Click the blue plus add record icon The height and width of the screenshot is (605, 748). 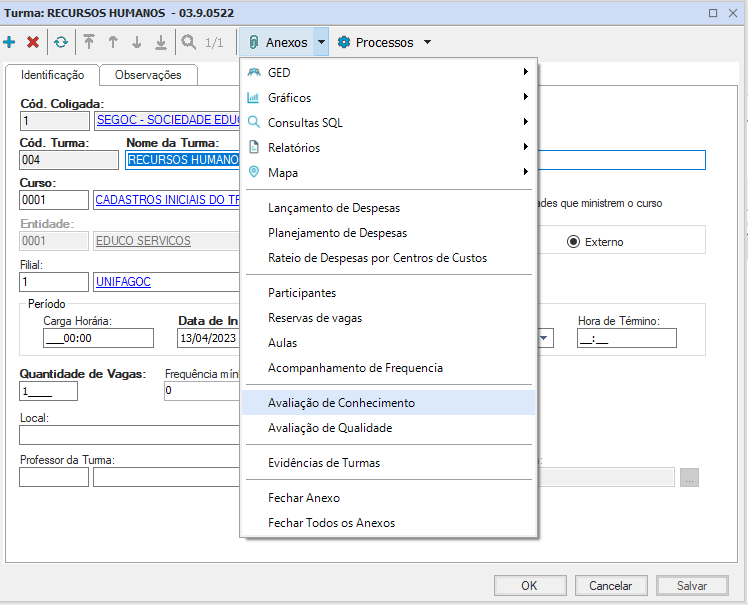click(10, 43)
